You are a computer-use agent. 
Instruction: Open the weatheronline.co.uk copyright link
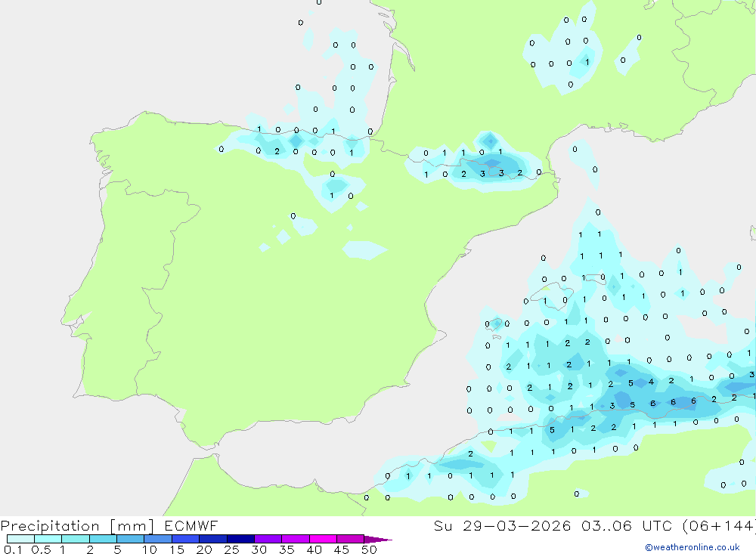pyautogui.click(x=692, y=547)
